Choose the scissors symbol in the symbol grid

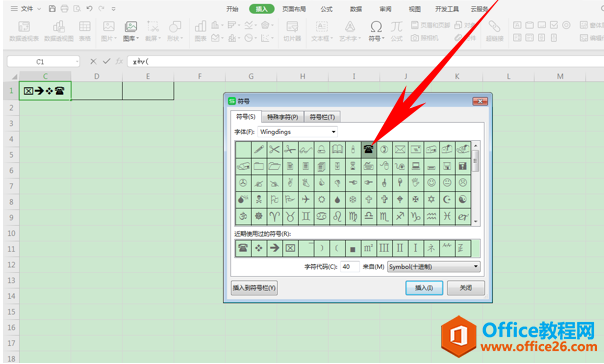[x=274, y=149]
